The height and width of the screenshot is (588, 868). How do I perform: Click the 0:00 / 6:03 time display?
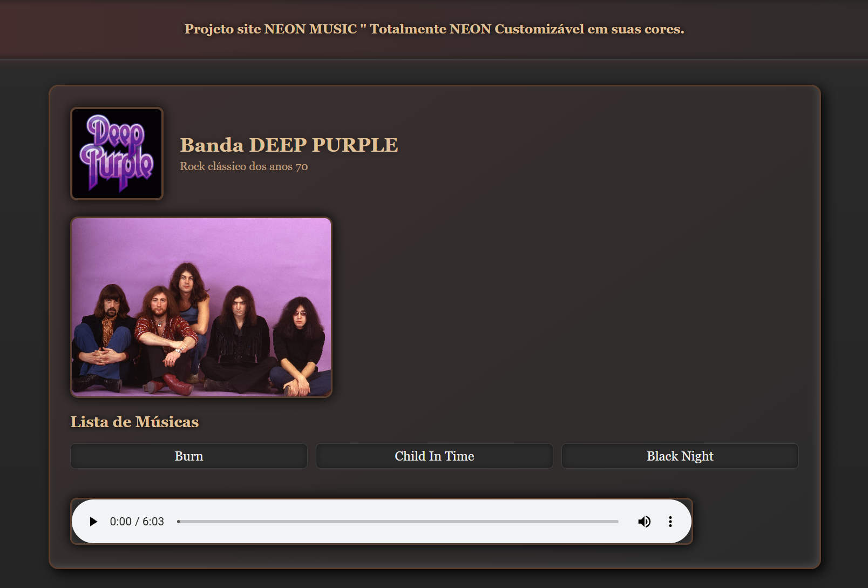click(x=137, y=522)
